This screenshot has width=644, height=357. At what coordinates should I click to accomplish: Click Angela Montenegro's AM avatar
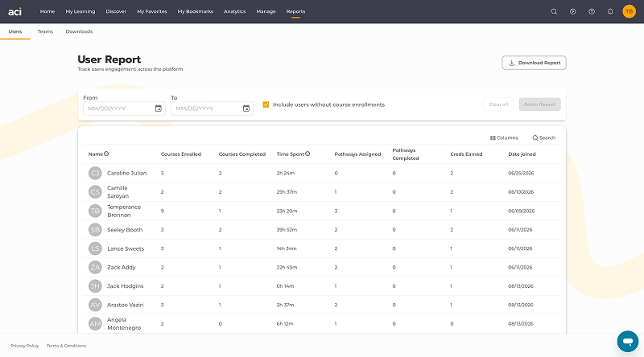click(x=95, y=324)
